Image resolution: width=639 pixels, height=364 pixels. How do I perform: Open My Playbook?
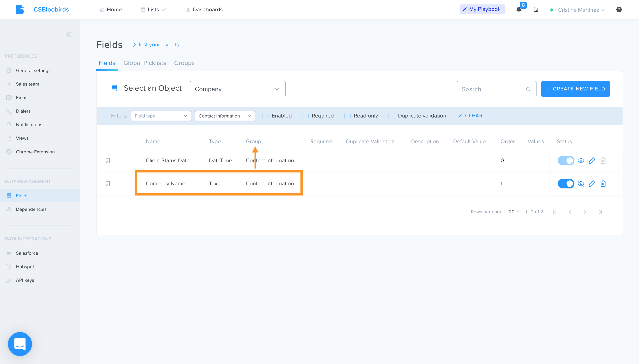(482, 9)
